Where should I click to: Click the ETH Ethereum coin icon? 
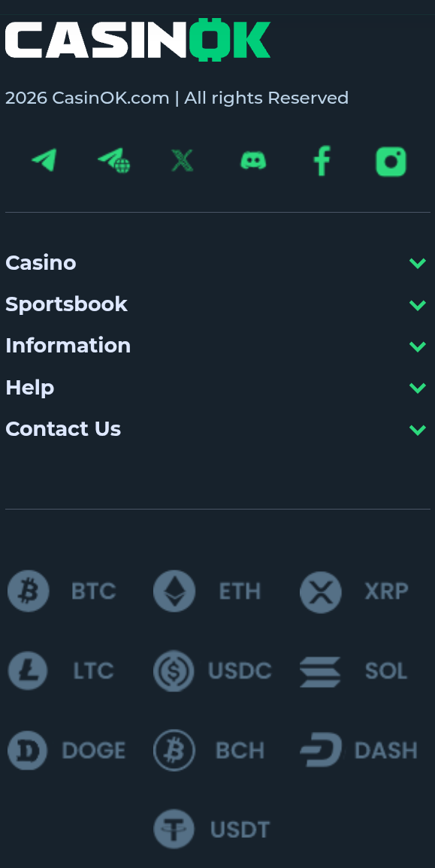[x=174, y=591]
